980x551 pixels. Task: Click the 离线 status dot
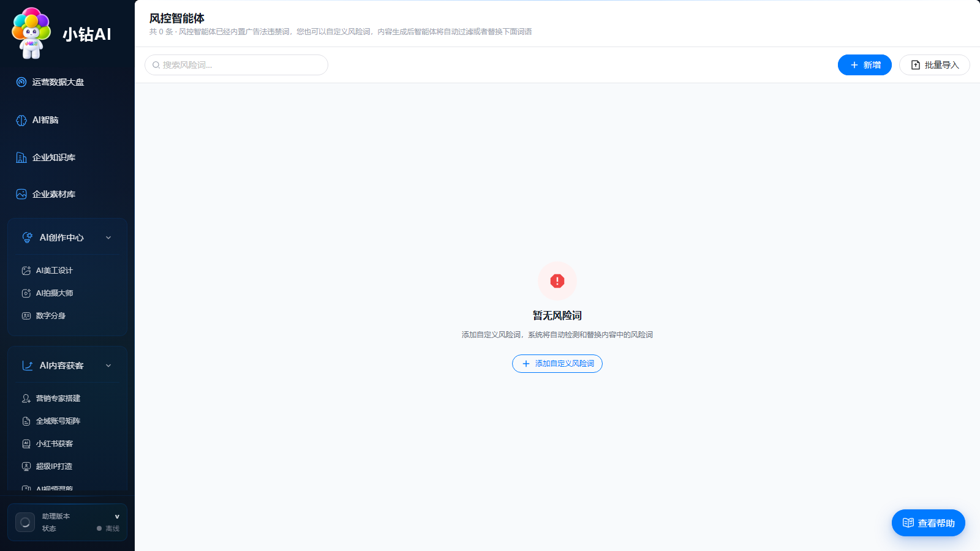click(99, 528)
